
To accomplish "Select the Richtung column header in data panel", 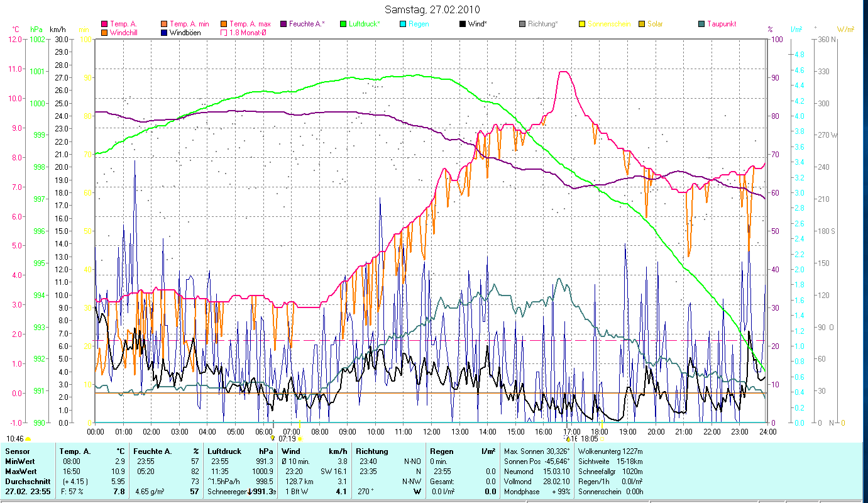I will (372, 451).
